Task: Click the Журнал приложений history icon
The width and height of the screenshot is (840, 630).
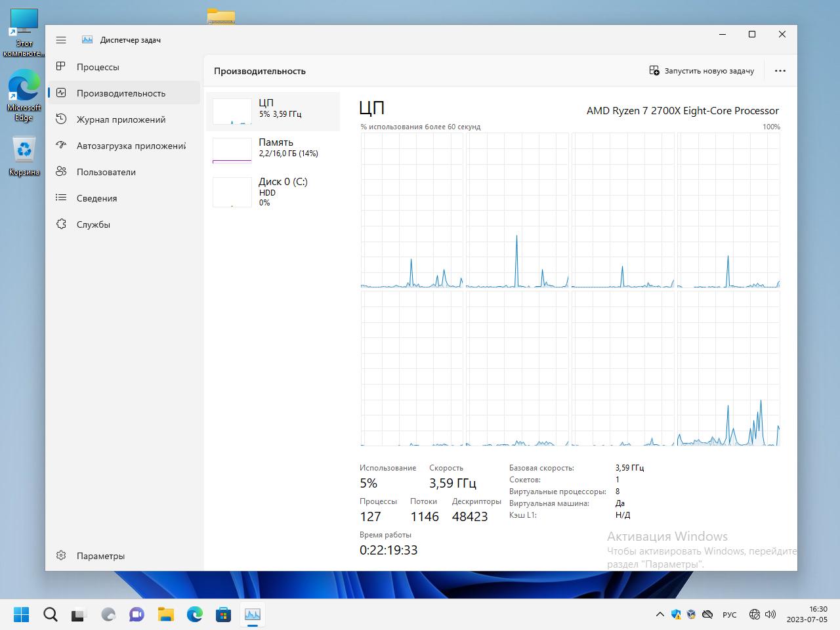Action: (x=61, y=119)
